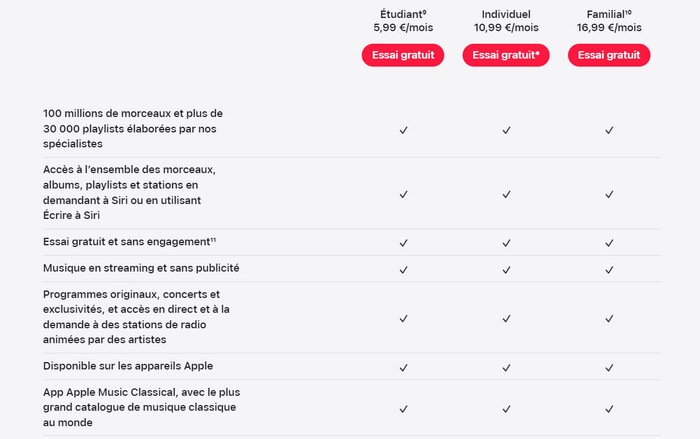
Task: Click Individuel checkmark for Siri access row
Action: point(506,193)
